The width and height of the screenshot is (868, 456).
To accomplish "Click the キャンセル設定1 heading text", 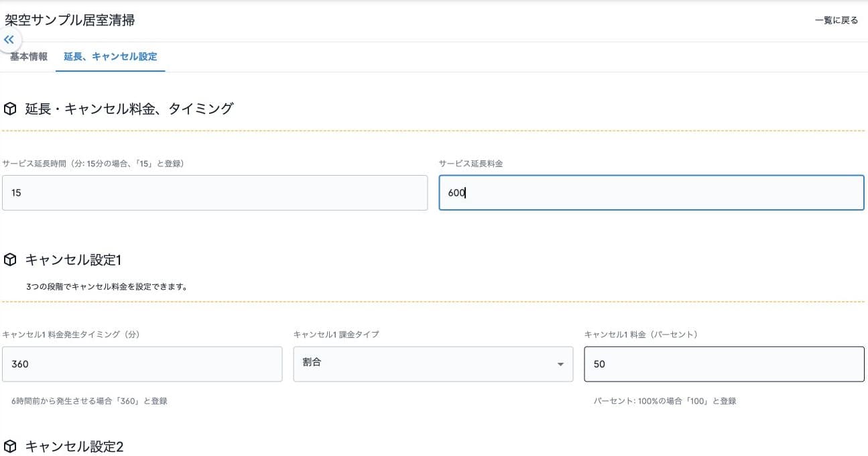I will coord(74,260).
